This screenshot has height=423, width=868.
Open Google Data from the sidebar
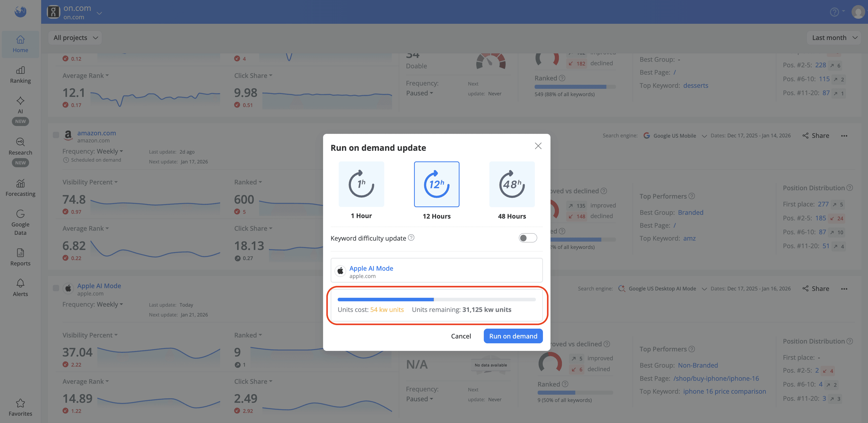pos(20,223)
